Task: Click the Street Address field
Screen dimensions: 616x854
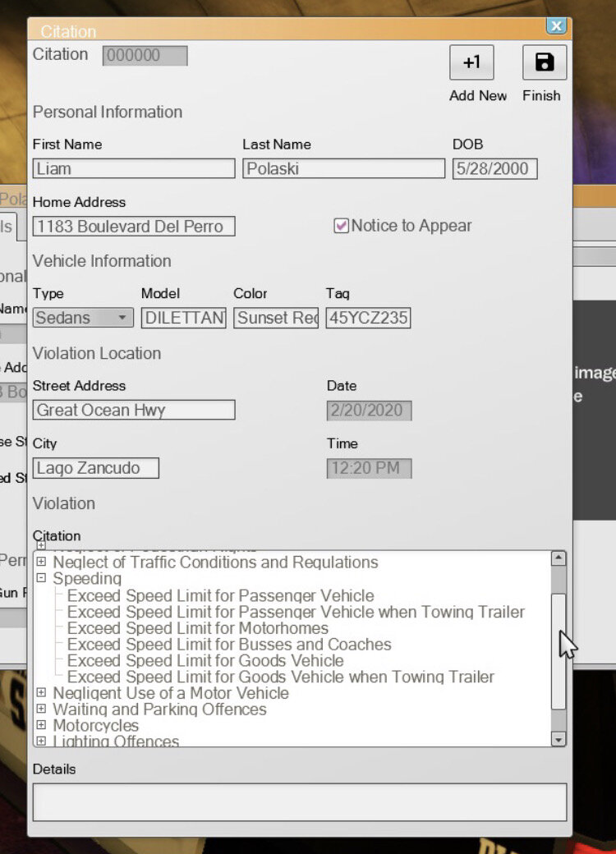Action: (x=134, y=410)
